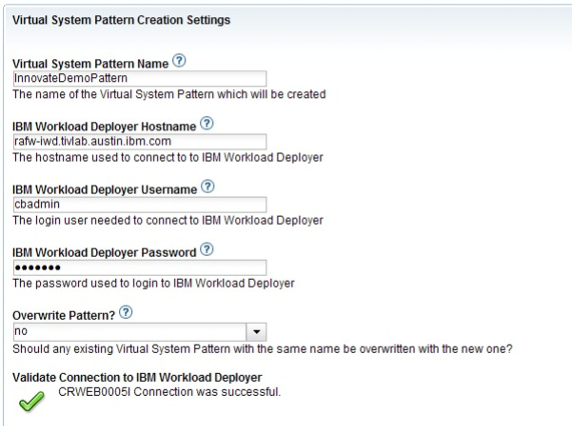This screenshot has height=426, width=572.
Task: Click the rafw-iwd.tivlab.austin.ibm.com hostname field
Action: point(140,142)
